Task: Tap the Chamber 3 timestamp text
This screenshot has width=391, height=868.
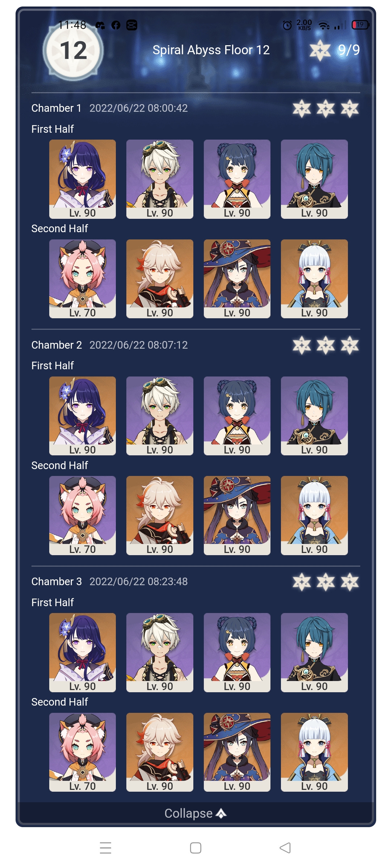Action: (139, 582)
